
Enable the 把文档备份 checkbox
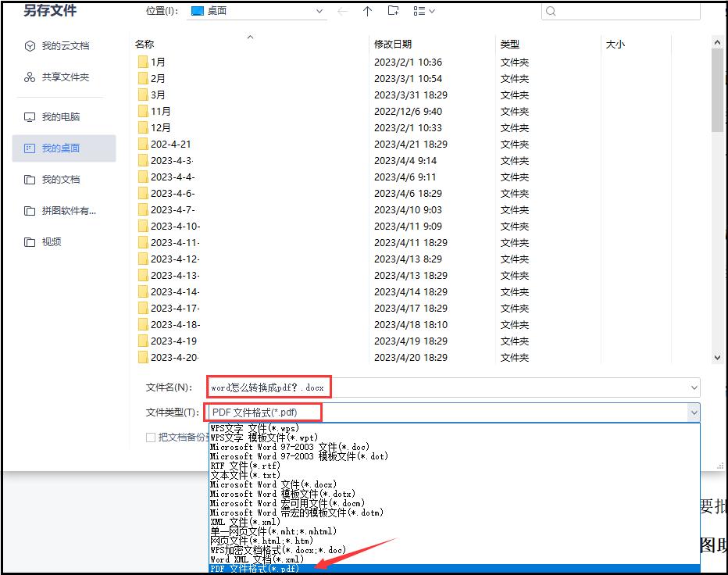(149, 437)
